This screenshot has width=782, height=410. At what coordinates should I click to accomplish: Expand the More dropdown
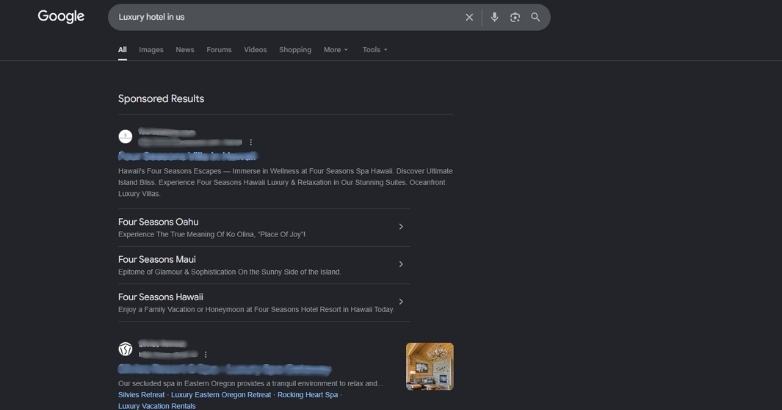click(336, 50)
